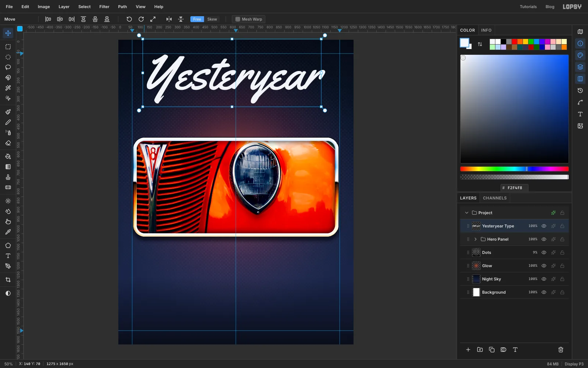Select the Rectangular Marquee tool
The image size is (588, 368).
[x=8, y=47]
